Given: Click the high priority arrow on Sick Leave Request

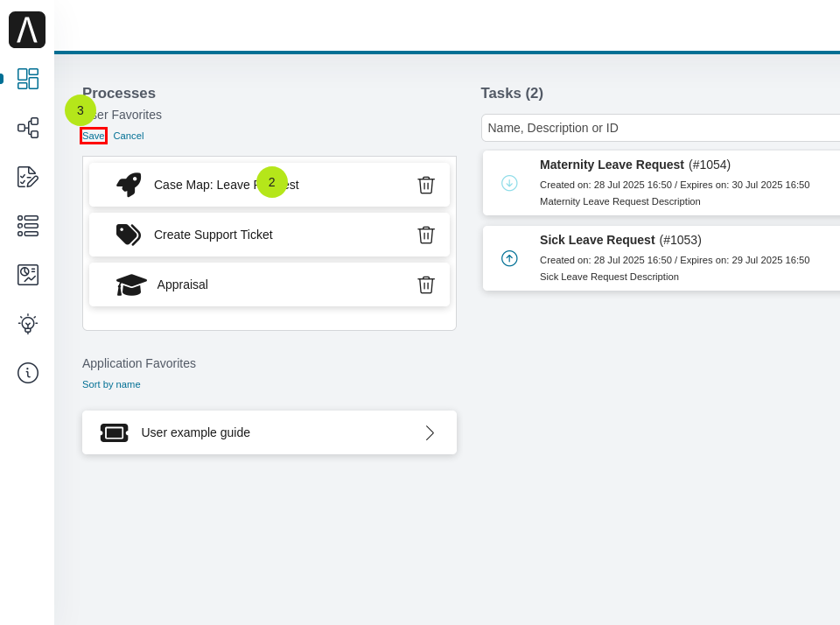Looking at the screenshot, I should point(509,259).
